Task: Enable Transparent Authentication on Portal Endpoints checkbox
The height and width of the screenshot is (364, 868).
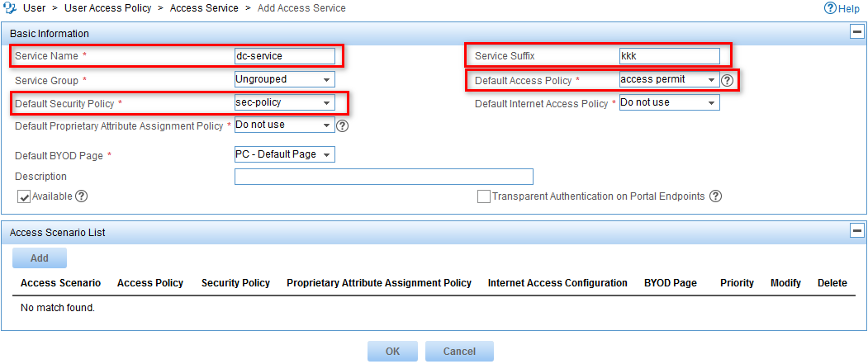Action: pyautogui.click(x=484, y=197)
